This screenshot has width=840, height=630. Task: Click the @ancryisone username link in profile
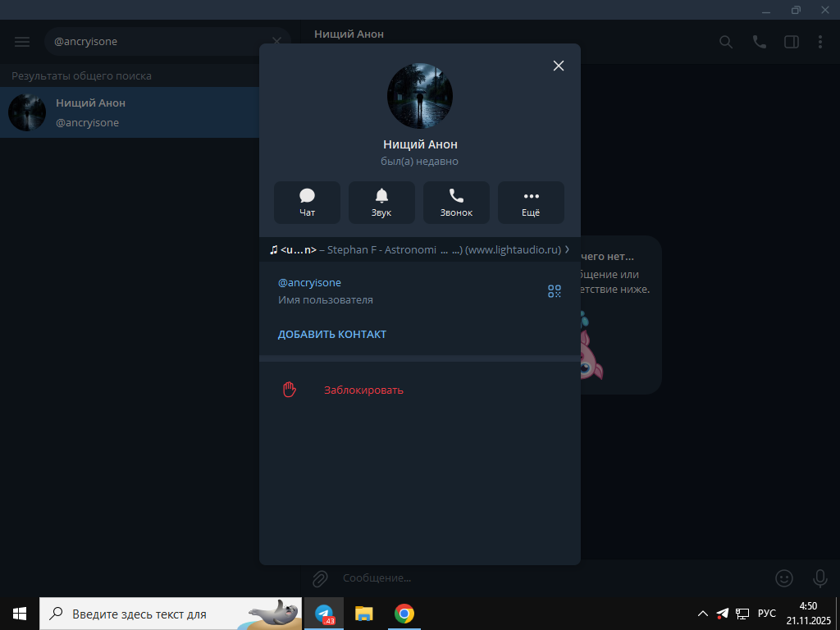pyautogui.click(x=309, y=282)
